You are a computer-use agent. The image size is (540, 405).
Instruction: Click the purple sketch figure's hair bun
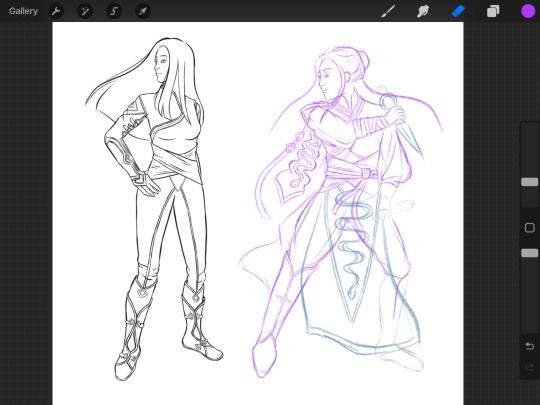pos(362,61)
